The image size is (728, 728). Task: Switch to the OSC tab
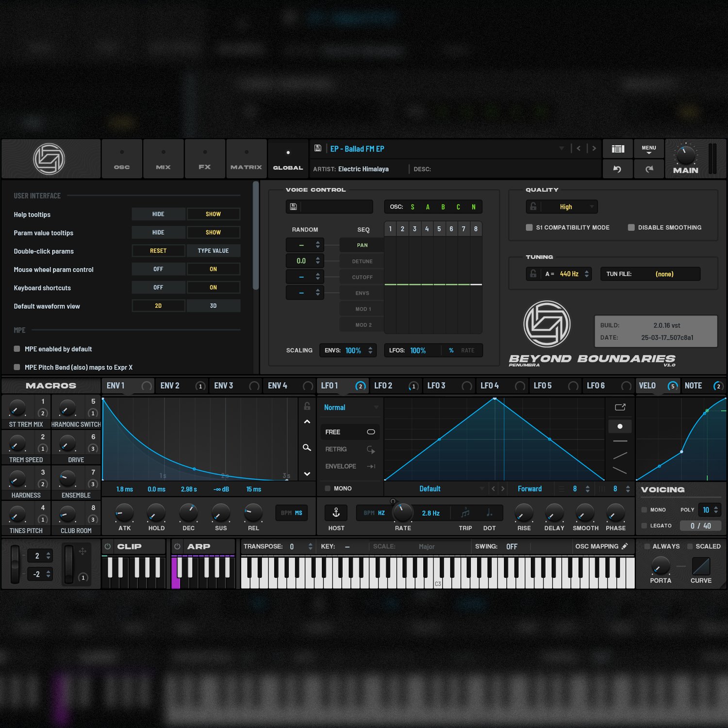122,159
